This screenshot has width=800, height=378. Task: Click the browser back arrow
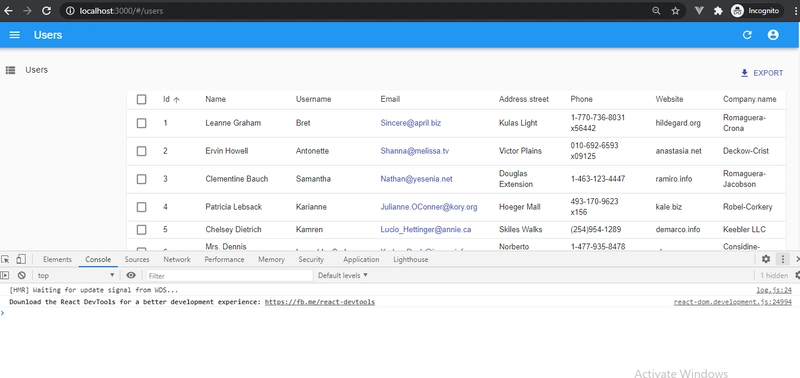[8, 11]
